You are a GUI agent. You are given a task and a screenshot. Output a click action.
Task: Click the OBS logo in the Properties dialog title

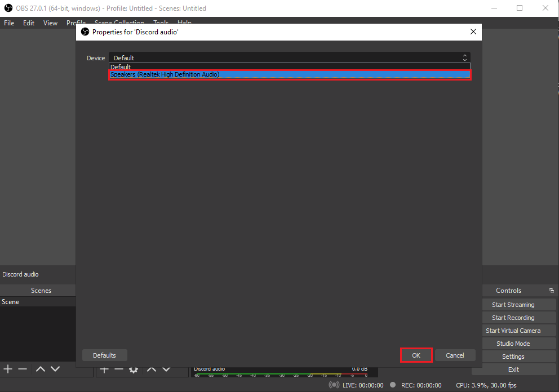pos(85,32)
